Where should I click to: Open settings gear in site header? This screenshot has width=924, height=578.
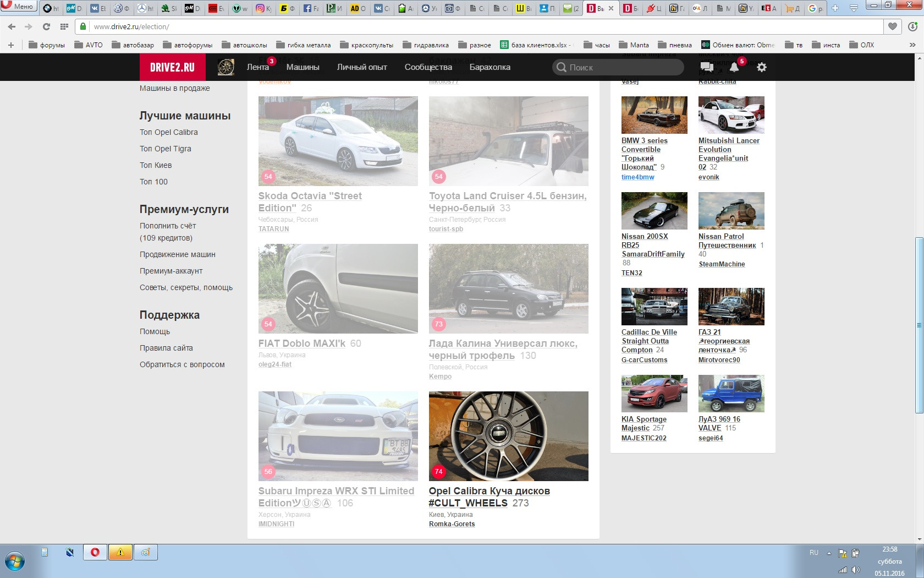[x=762, y=67]
